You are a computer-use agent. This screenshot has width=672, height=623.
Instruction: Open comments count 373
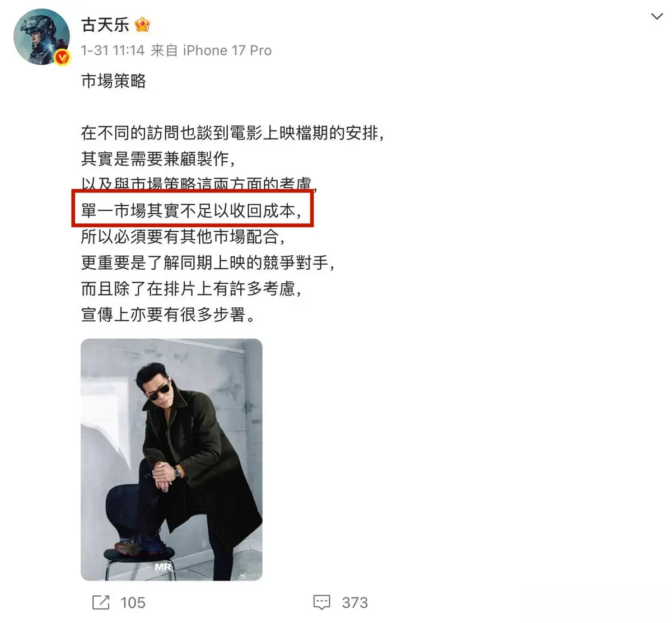coord(355,603)
